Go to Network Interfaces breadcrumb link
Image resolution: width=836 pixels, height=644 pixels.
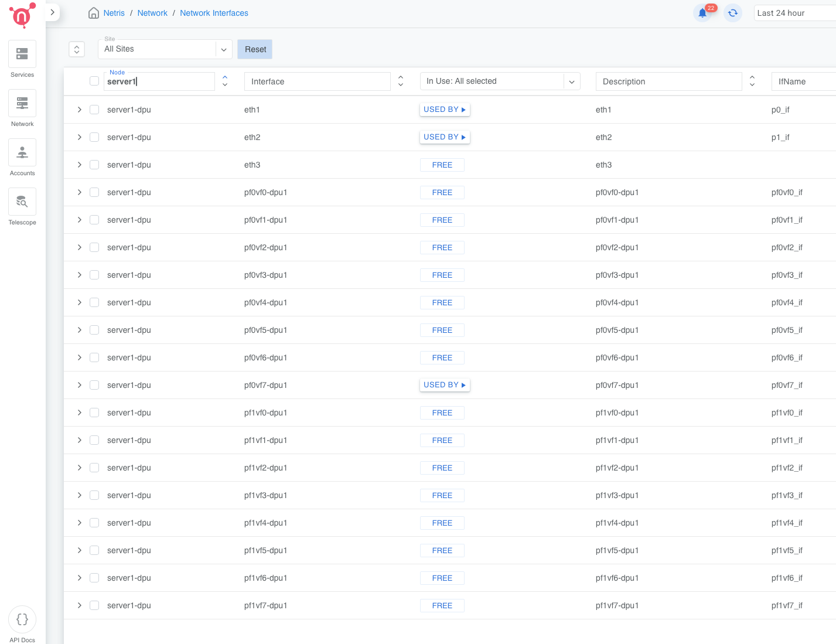214,13
